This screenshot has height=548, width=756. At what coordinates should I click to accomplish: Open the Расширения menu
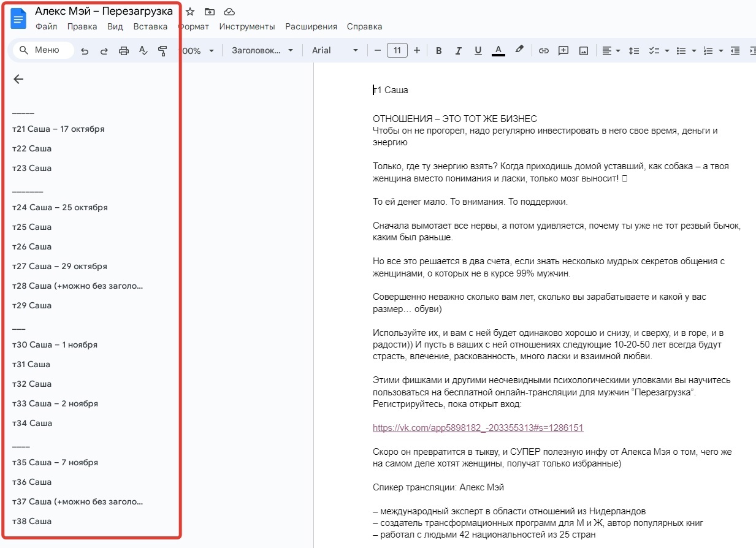[311, 26]
